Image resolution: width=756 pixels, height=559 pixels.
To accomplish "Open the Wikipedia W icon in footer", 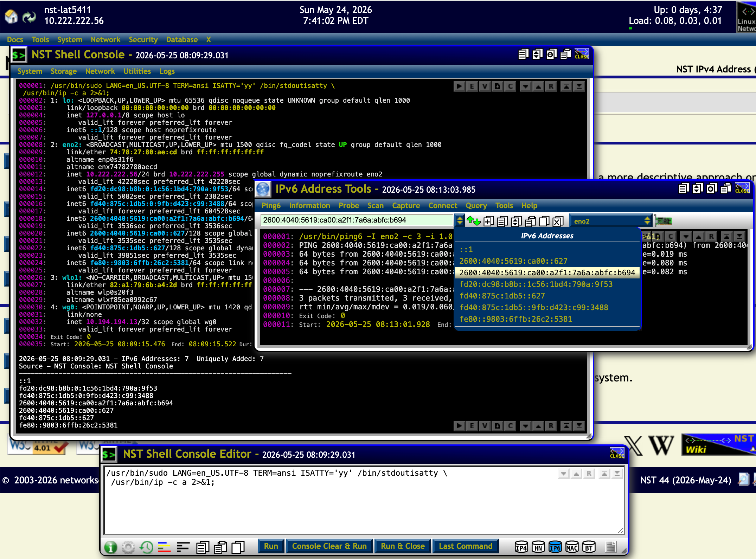I will point(661,445).
